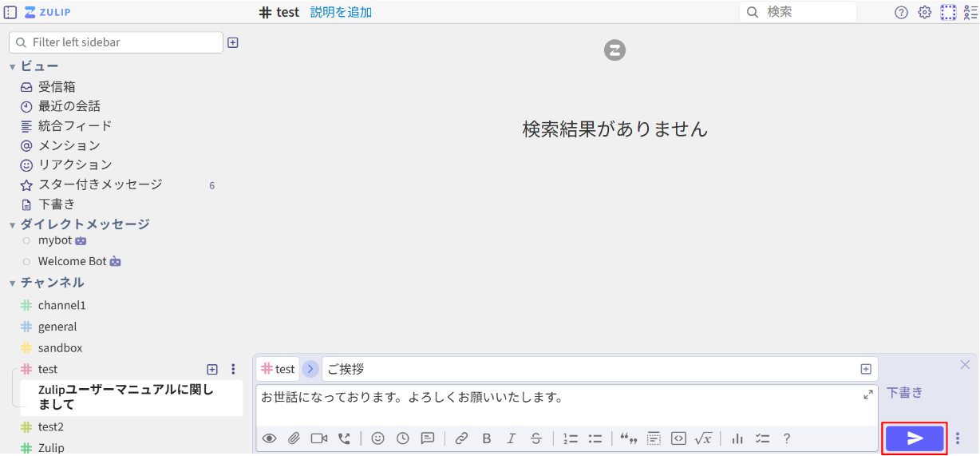Toggle the user list sidebar icon
The width and height of the screenshot is (980, 456).
tap(970, 12)
